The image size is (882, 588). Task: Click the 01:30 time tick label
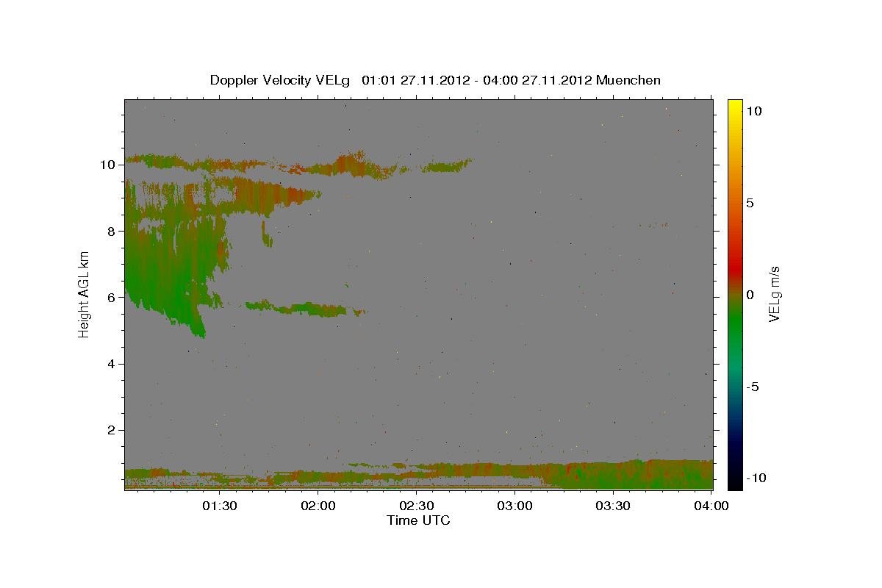click(x=219, y=506)
